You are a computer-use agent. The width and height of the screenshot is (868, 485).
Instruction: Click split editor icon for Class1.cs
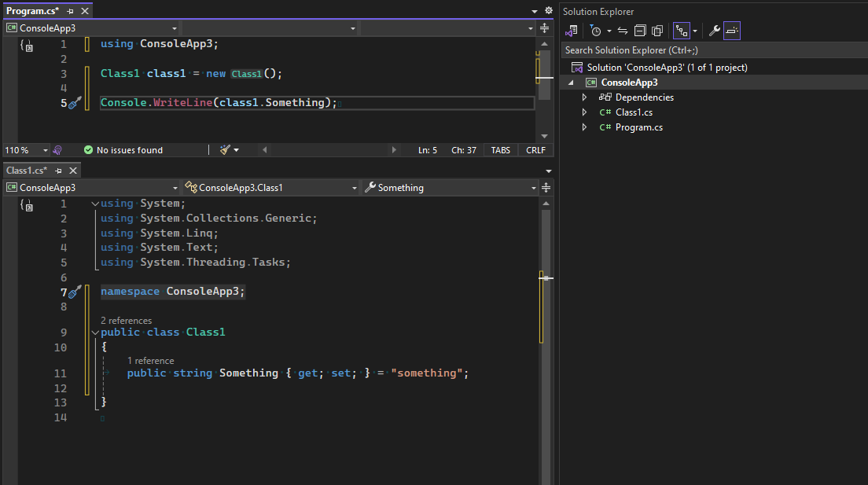point(546,188)
